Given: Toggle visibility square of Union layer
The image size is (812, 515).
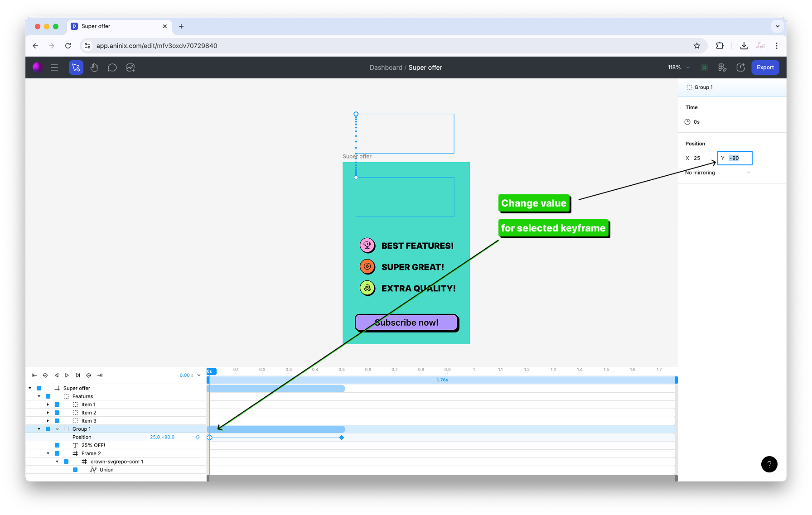Looking at the screenshot, I should click(x=75, y=470).
